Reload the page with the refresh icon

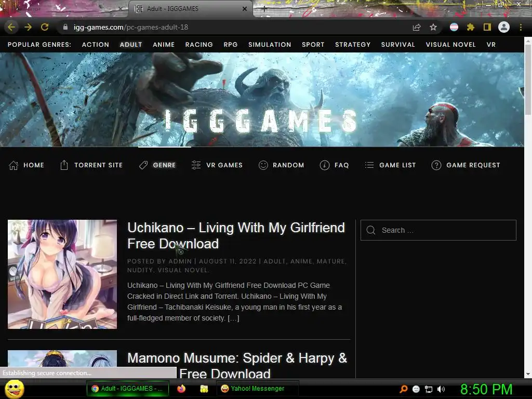(x=45, y=27)
